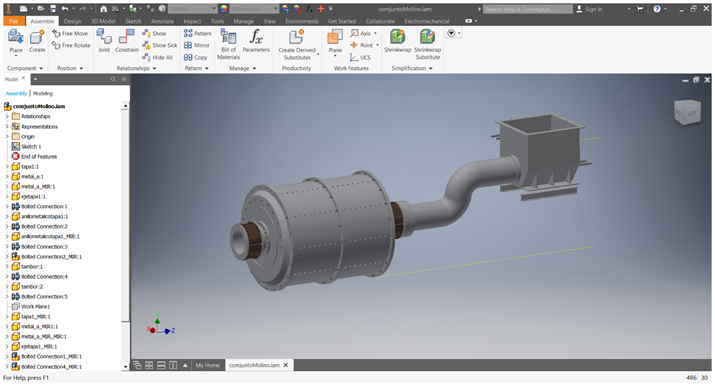
Task: Click Show Sick relationships
Action: pos(160,45)
